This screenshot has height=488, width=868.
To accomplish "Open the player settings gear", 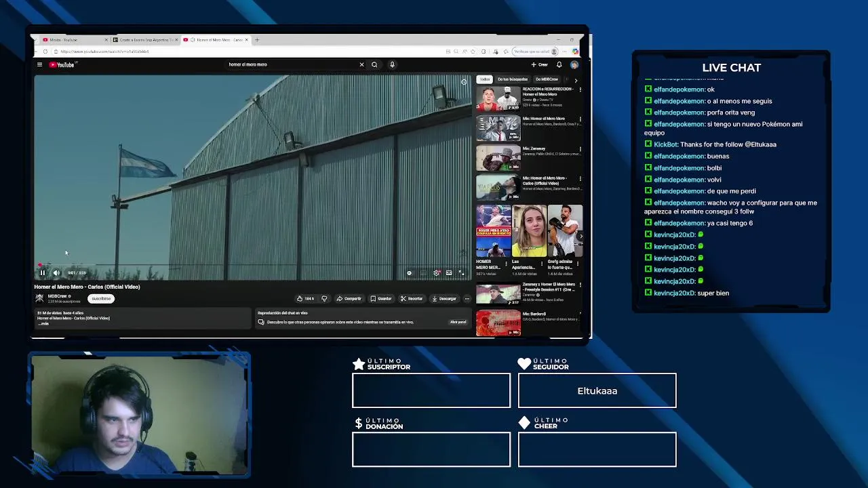I will [436, 272].
